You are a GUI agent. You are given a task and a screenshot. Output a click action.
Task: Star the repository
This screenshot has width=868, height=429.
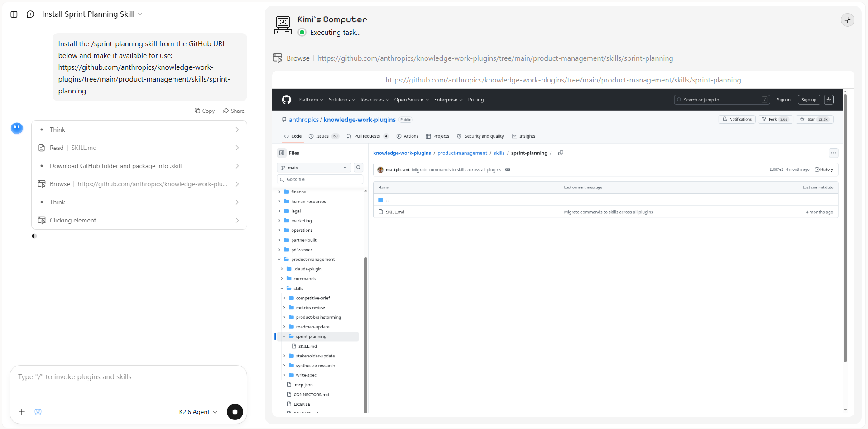click(815, 119)
